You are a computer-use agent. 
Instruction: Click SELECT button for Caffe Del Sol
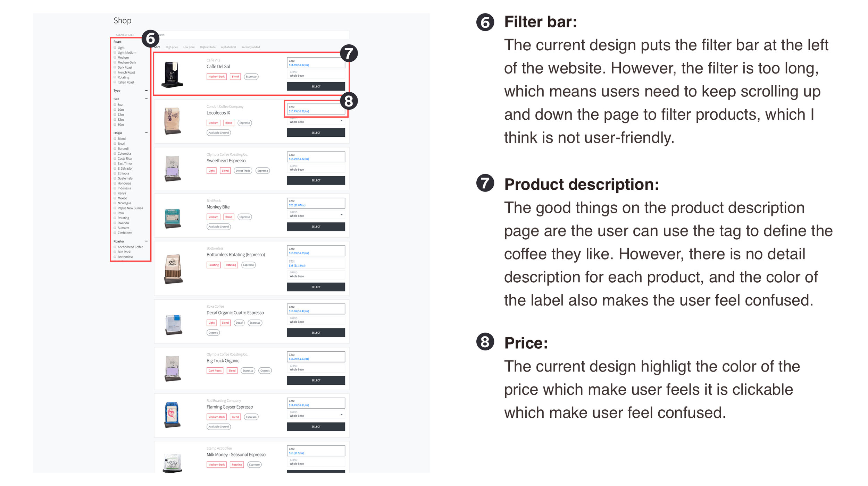pyautogui.click(x=316, y=86)
